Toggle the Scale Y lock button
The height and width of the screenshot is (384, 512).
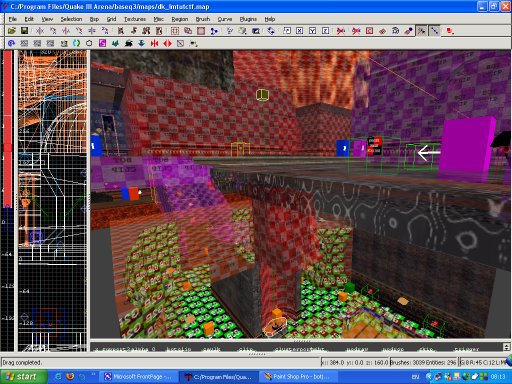tap(312, 31)
